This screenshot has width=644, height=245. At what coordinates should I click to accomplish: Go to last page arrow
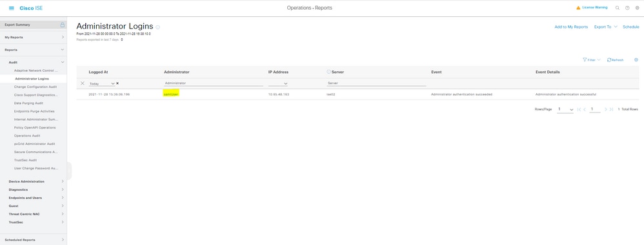pyautogui.click(x=611, y=109)
